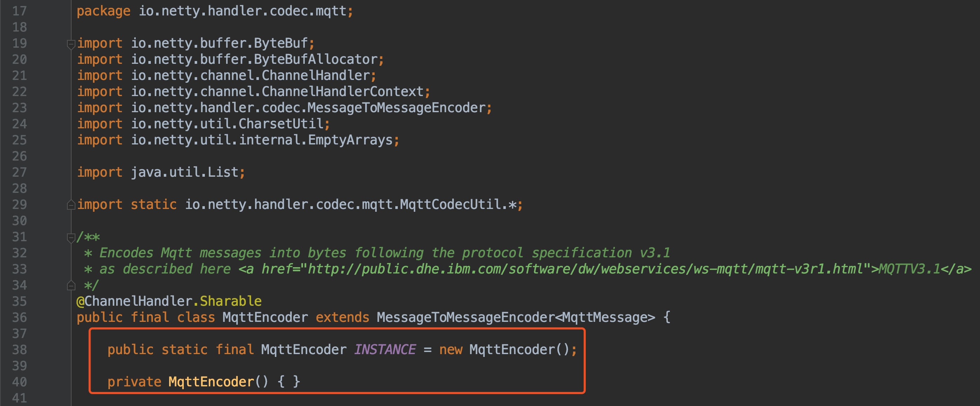Click the Sharable annotation text
The width and height of the screenshot is (980, 406).
(230, 302)
